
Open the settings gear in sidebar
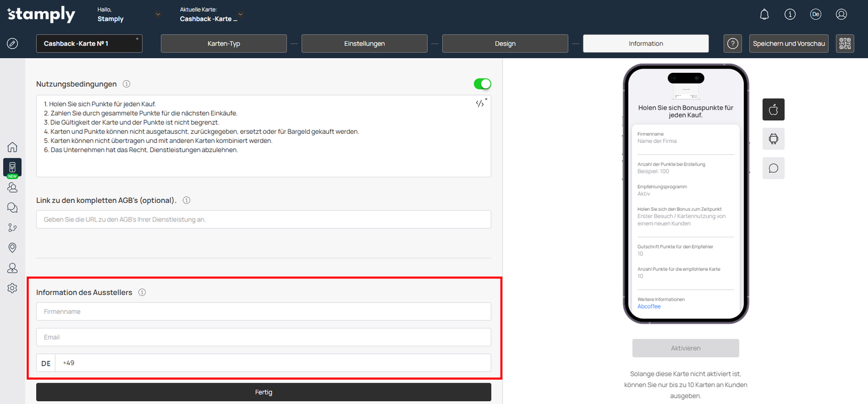tap(12, 288)
